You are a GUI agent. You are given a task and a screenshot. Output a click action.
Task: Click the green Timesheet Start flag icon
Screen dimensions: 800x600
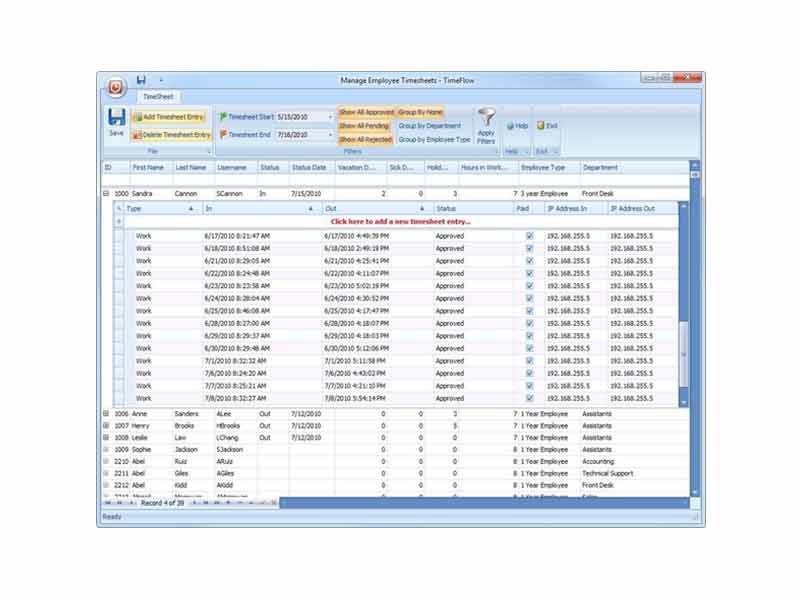[223, 117]
